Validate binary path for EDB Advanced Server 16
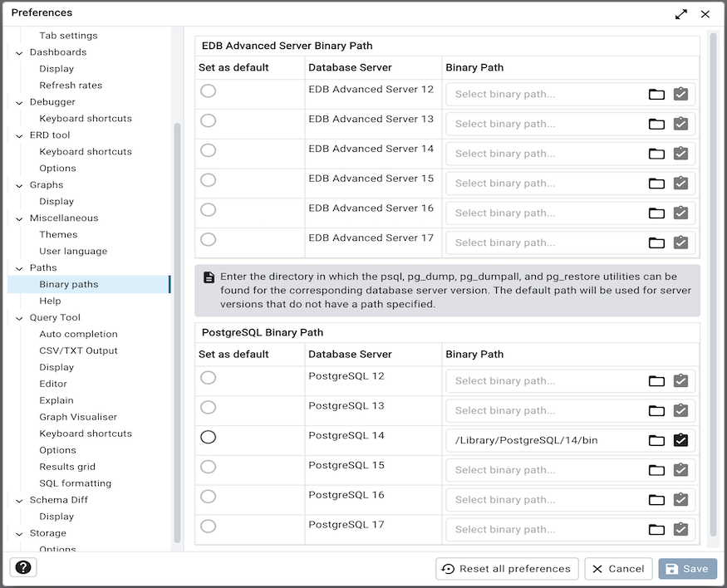The height and width of the screenshot is (588, 727). (x=680, y=213)
